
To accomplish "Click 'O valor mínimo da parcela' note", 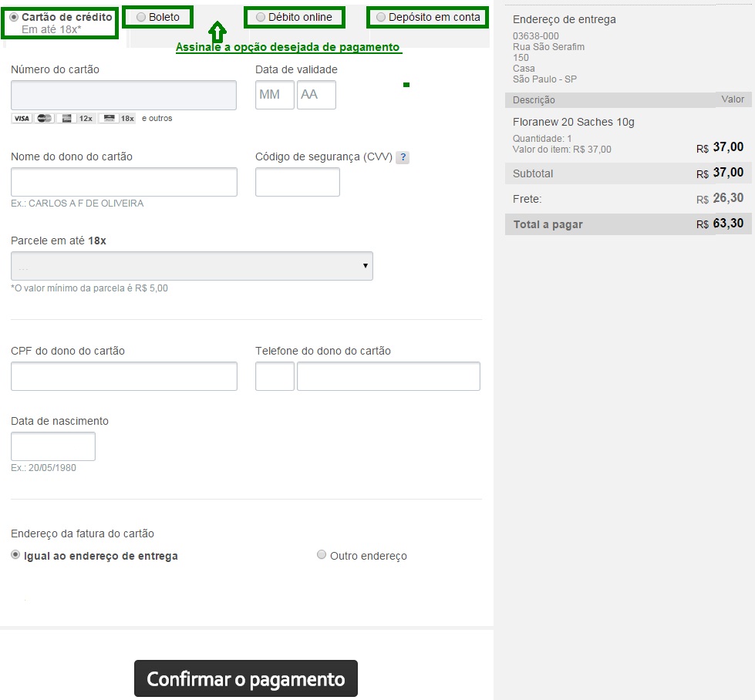I will [89, 288].
